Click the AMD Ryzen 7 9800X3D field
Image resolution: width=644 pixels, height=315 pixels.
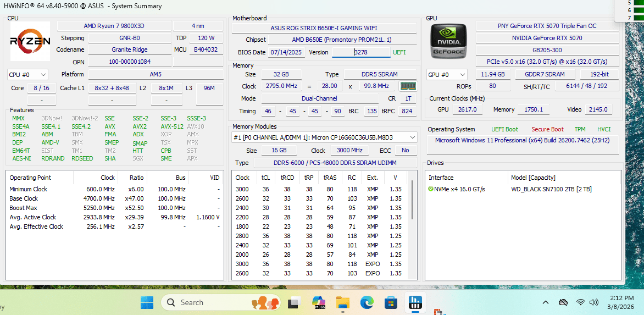[x=114, y=26]
